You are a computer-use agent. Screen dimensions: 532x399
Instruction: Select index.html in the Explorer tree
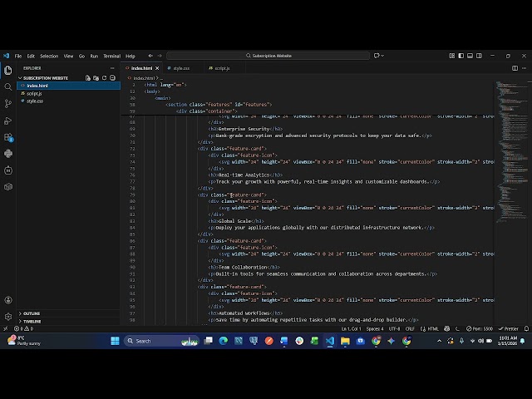[68, 86]
